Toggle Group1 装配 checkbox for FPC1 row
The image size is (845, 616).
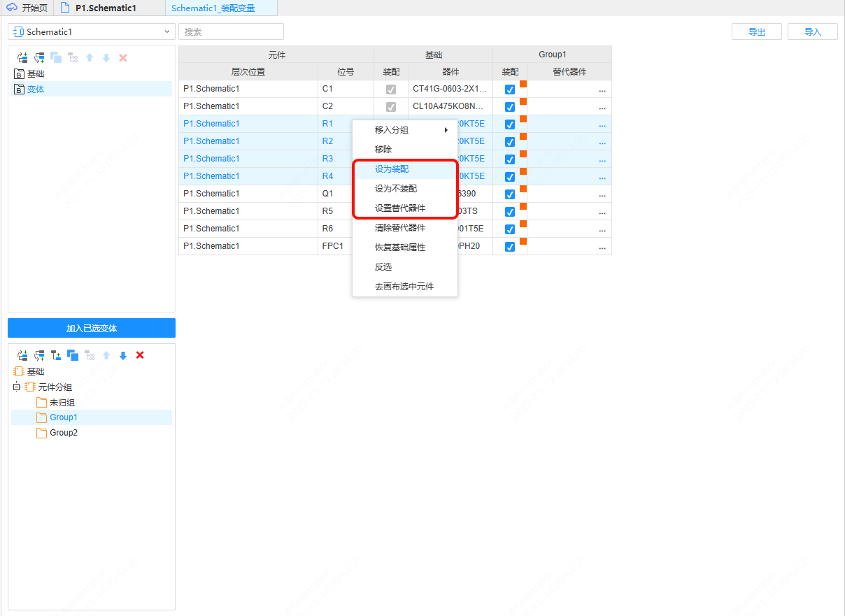pyautogui.click(x=510, y=247)
